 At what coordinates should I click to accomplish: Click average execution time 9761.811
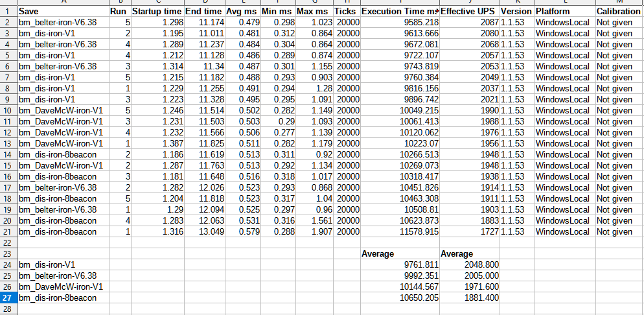coord(400,265)
